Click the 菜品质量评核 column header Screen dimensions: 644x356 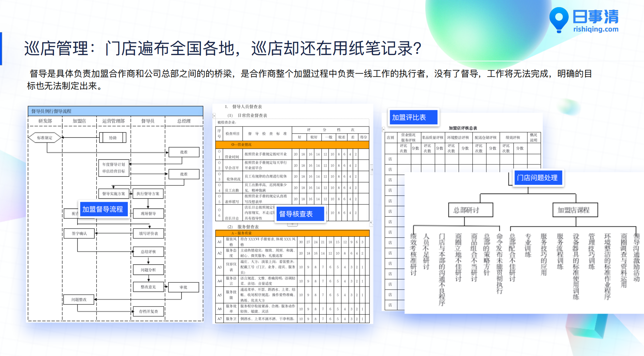(432, 138)
